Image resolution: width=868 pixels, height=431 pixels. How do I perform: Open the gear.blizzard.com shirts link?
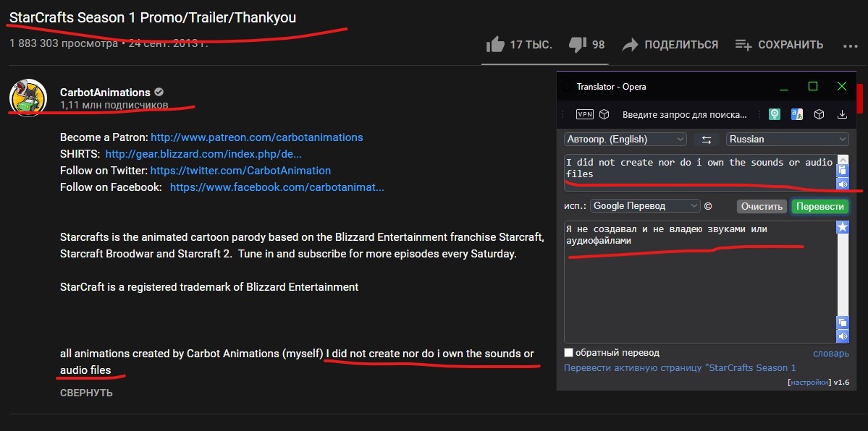[203, 154]
